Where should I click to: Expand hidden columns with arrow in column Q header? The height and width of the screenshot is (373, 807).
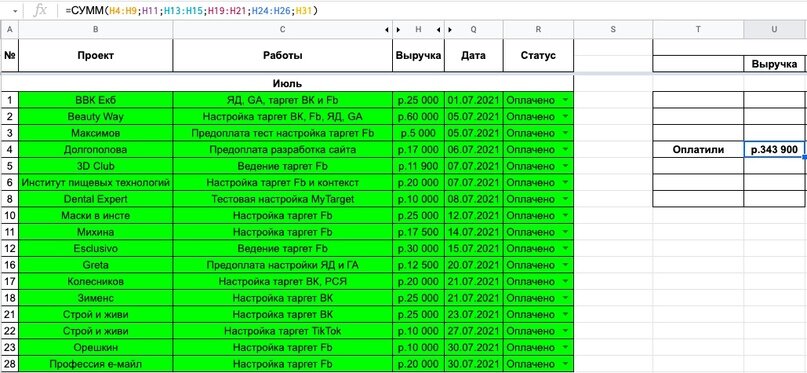[x=450, y=30]
